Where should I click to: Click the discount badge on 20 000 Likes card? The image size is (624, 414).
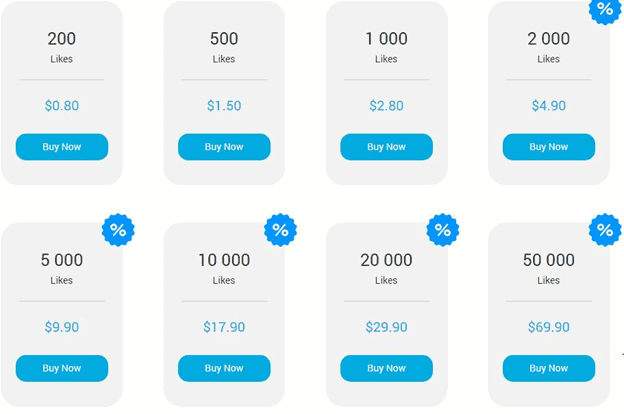pos(442,230)
